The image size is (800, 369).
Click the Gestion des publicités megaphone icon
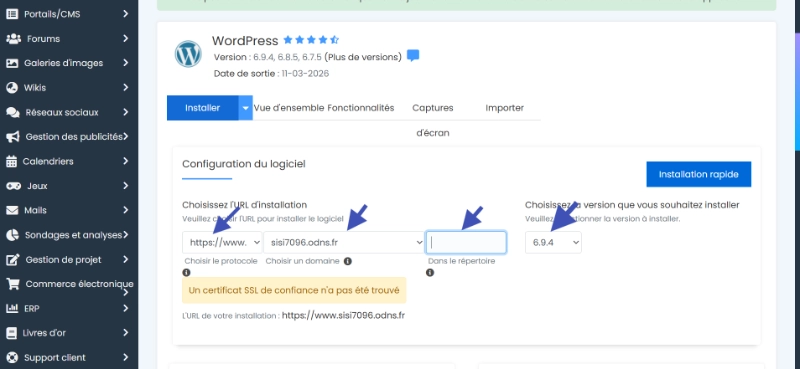[13, 137]
